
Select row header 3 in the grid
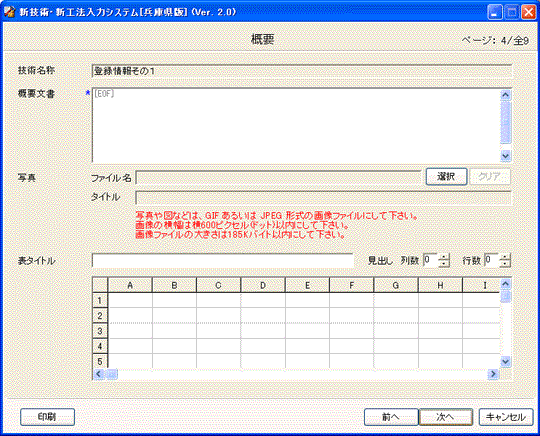100,331
